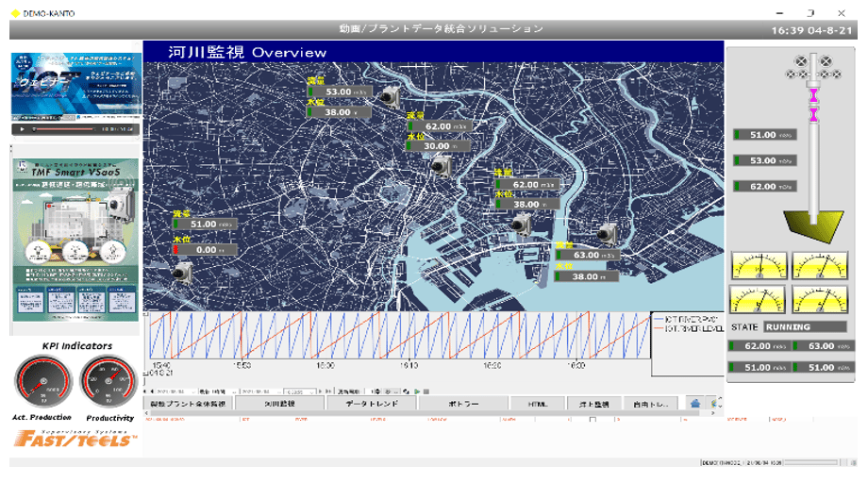868x483 pixels.
Task: Click the yellow DEMO-KANTO app icon in the title bar
Action: [x=15, y=13]
